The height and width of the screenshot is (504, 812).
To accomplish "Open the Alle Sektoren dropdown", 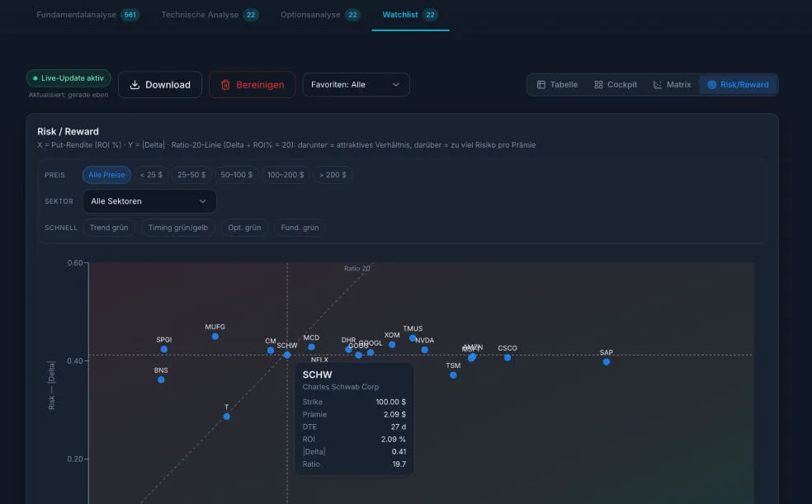I will 149,201.
